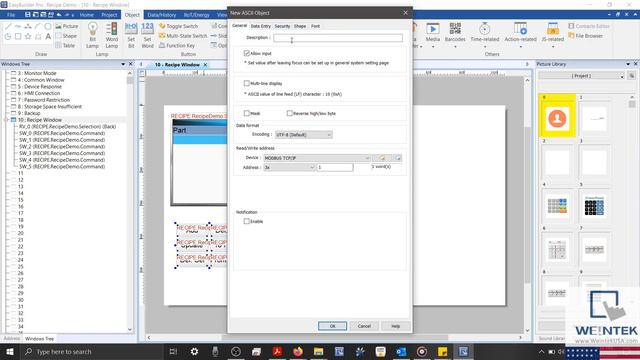
Task: Check Reverse high/low byte option
Action: tap(290, 113)
